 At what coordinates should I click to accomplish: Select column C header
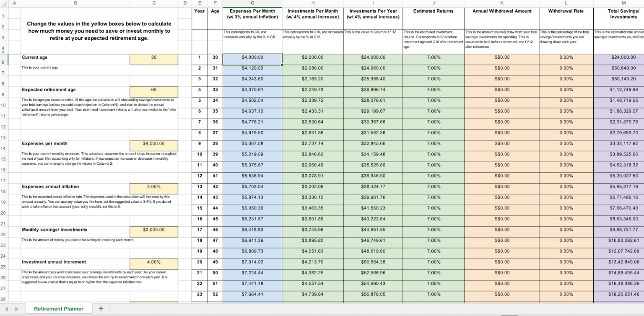[153, 3]
